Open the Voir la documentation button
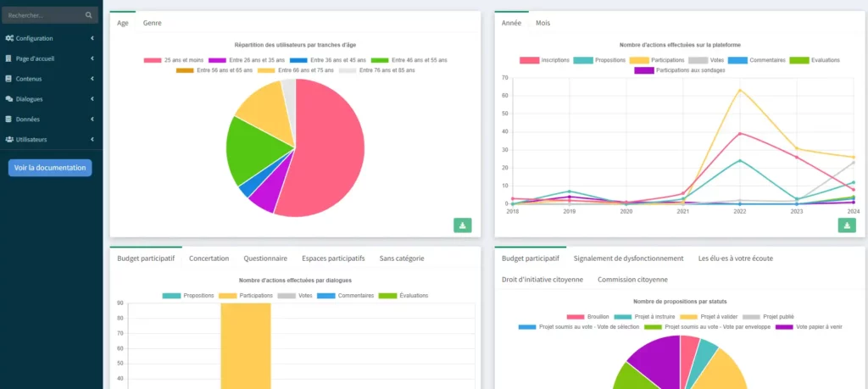 [x=50, y=168]
